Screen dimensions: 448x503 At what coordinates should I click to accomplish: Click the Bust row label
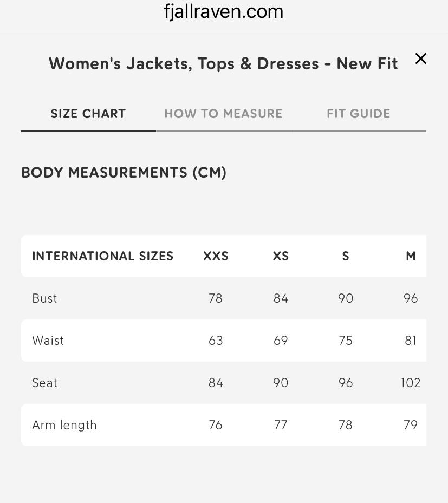point(44,298)
